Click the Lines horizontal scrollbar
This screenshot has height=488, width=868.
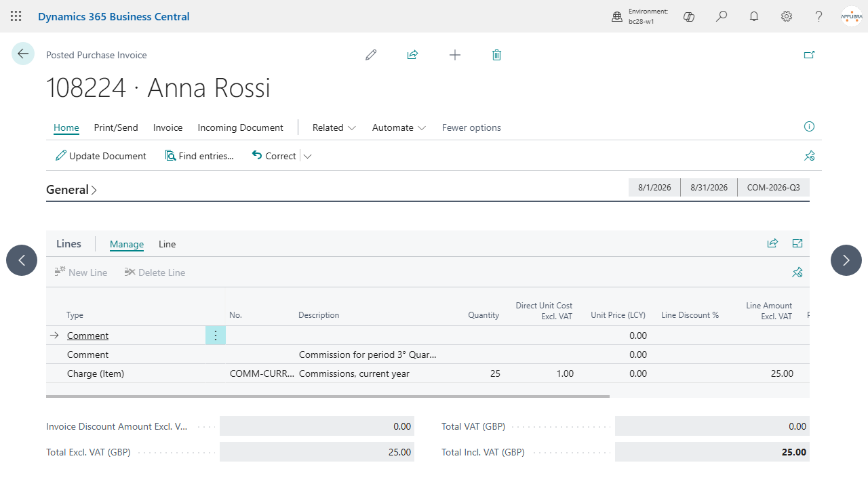click(328, 396)
